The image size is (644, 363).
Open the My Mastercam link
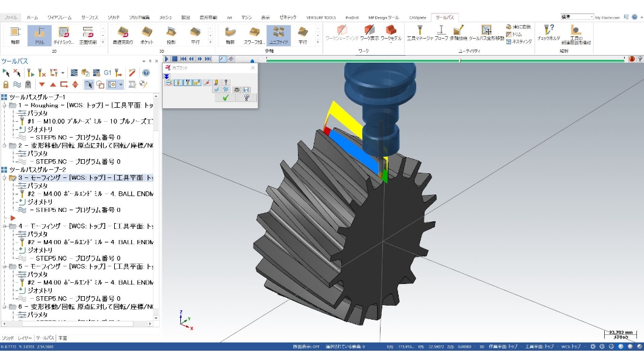(x=608, y=18)
